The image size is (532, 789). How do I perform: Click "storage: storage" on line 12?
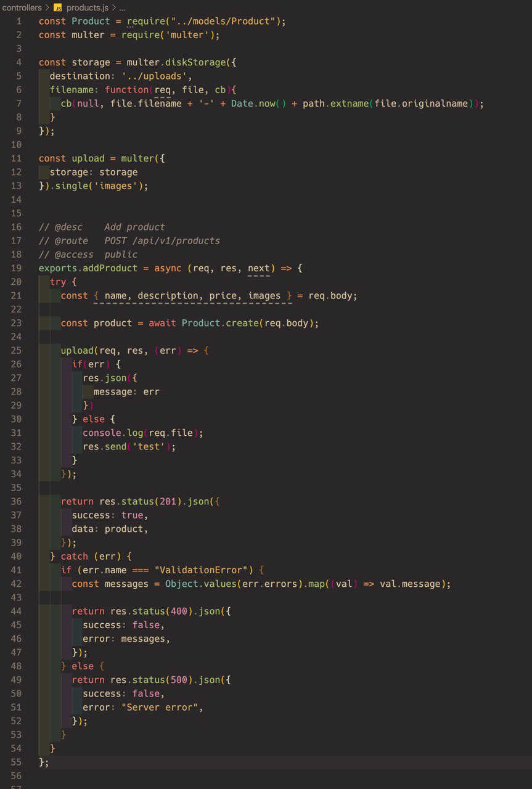click(x=94, y=172)
